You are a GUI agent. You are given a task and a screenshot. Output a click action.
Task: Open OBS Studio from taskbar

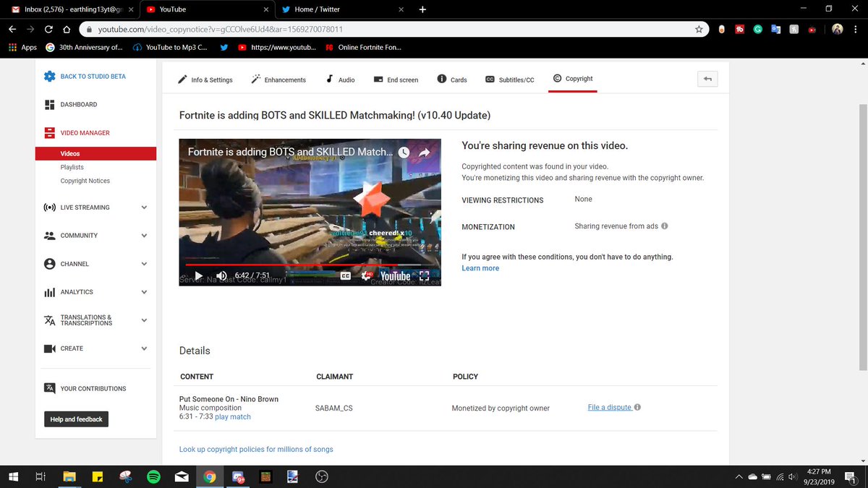[323, 477]
